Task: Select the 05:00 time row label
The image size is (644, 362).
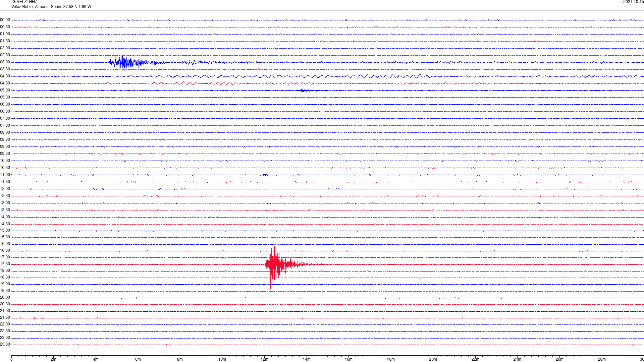Action: tap(5, 90)
